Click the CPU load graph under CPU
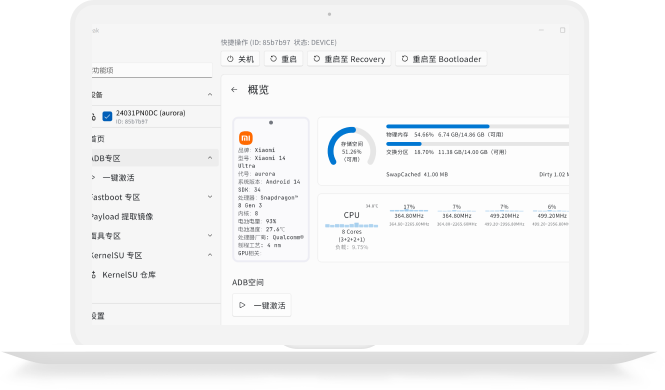The width and height of the screenshot is (665, 390). pos(352,226)
